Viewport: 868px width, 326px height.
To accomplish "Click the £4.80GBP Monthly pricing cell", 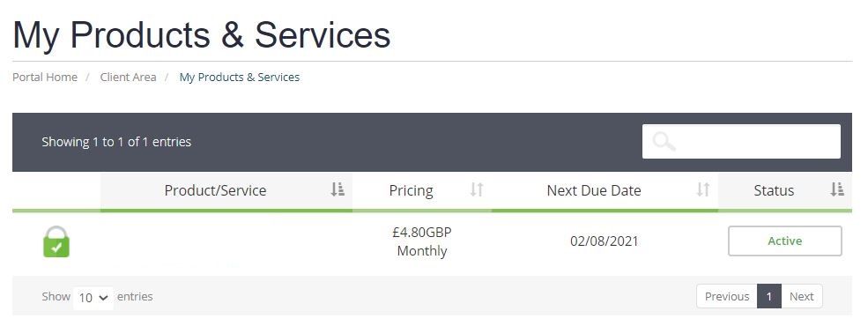I will (422, 241).
